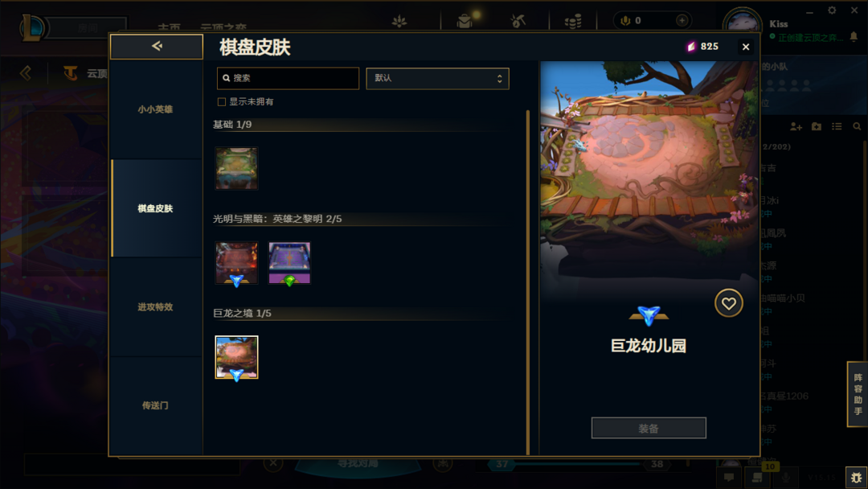Select the 小小英雄 tab
Screen dimensions: 868x489
pyautogui.click(x=156, y=109)
